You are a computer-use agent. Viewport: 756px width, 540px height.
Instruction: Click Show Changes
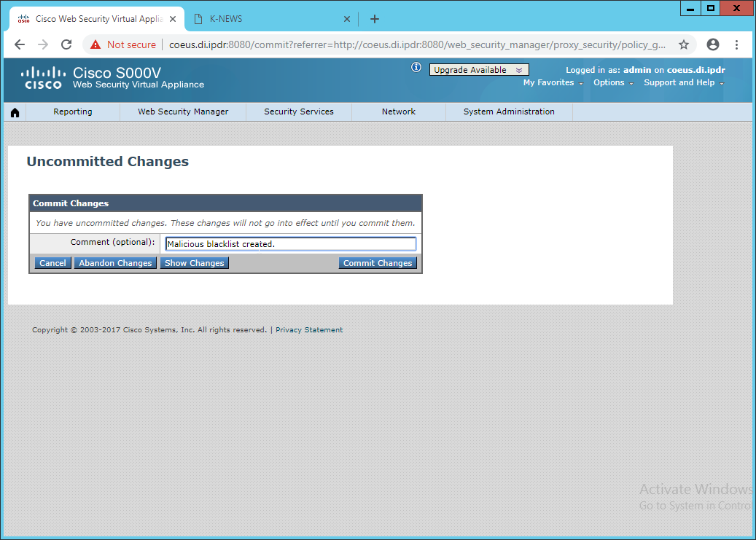click(195, 263)
